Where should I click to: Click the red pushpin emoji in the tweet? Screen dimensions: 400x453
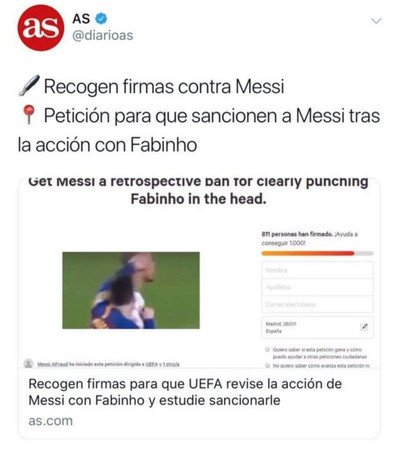[x=29, y=115]
